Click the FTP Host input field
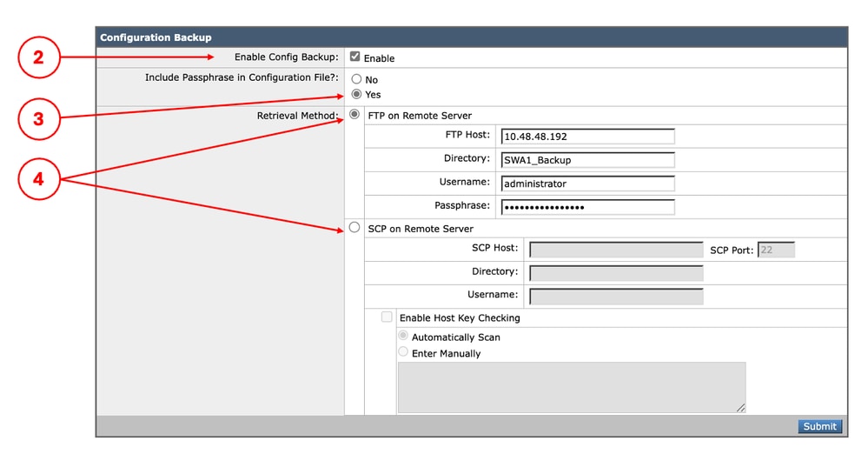Viewport: 868px width, 454px height. [588, 137]
